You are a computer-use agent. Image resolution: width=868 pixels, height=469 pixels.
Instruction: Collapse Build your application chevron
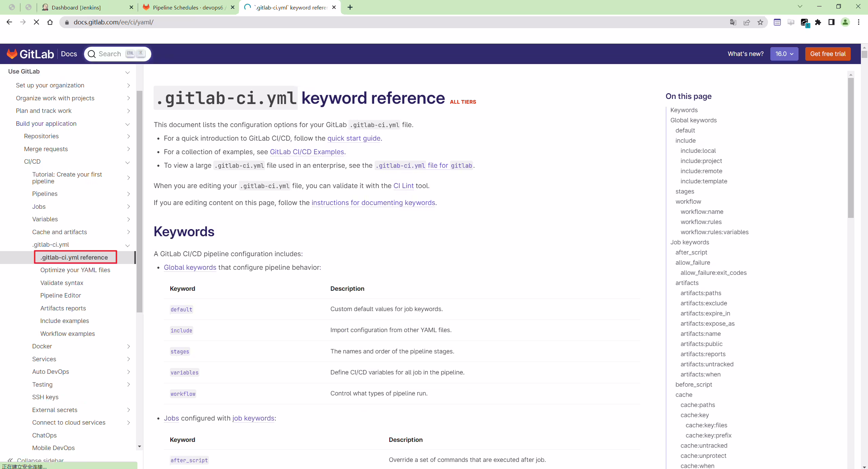[128, 124]
